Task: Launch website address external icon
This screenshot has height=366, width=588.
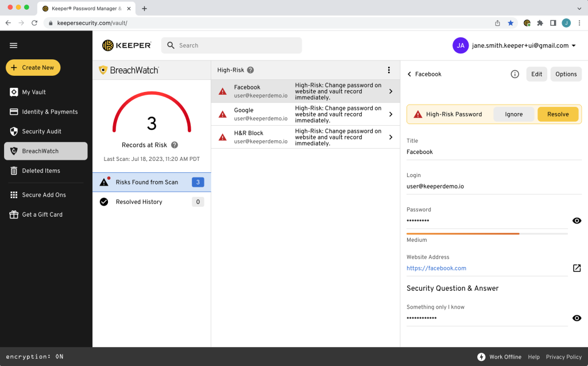Action: 577,268
